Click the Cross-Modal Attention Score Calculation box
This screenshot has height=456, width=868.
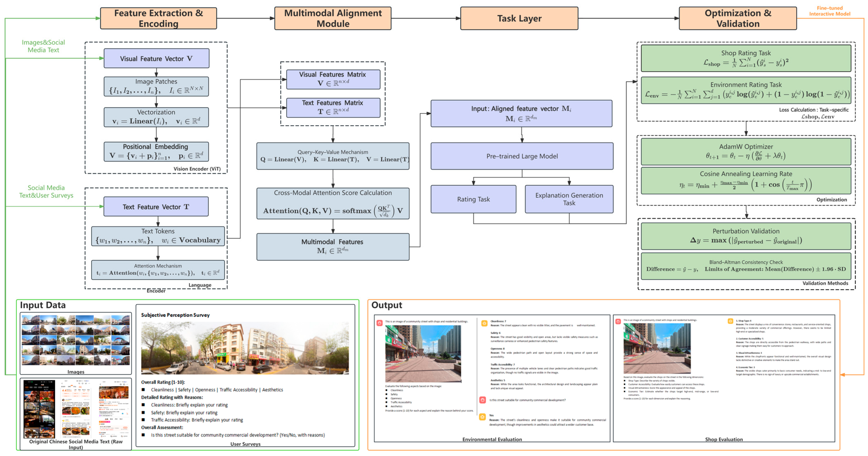333,203
